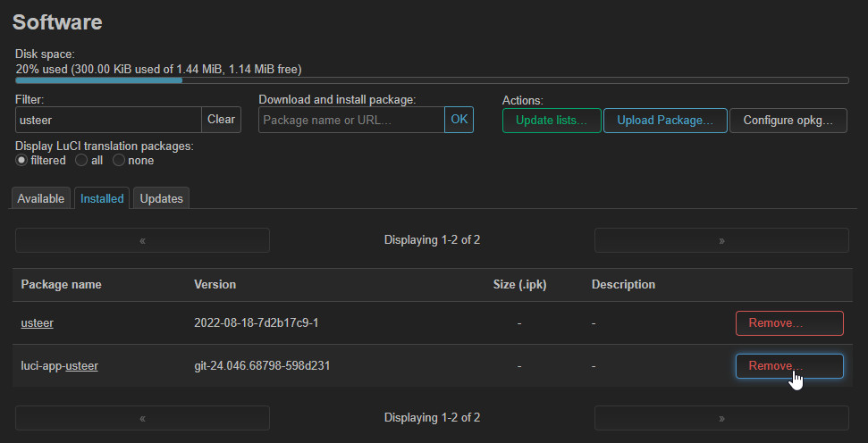Image resolution: width=868 pixels, height=443 pixels.
Task: Go to next page using top pager
Action: pos(721,240)
